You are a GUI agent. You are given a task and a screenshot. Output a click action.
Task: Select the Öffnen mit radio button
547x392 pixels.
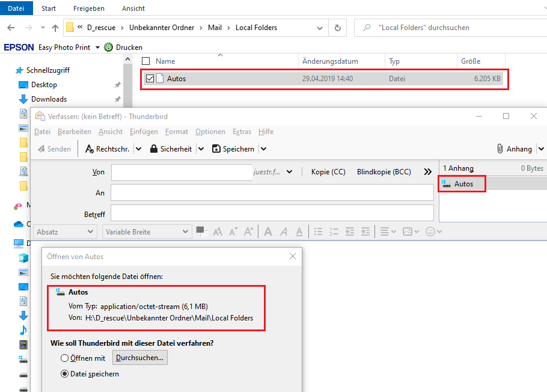(64, 358)
